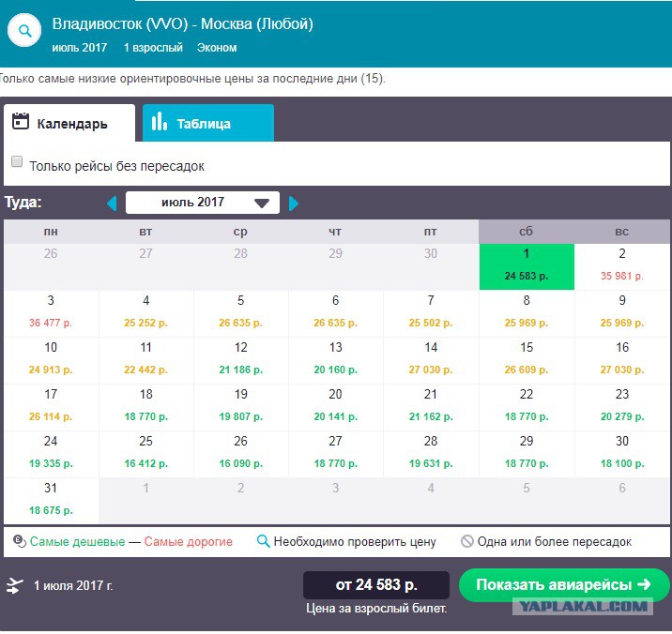The width and height of the screenshot is (672, 634).
Task: Click the airplane icon near 1 июля 2017
Action: [x=15, y=585]
